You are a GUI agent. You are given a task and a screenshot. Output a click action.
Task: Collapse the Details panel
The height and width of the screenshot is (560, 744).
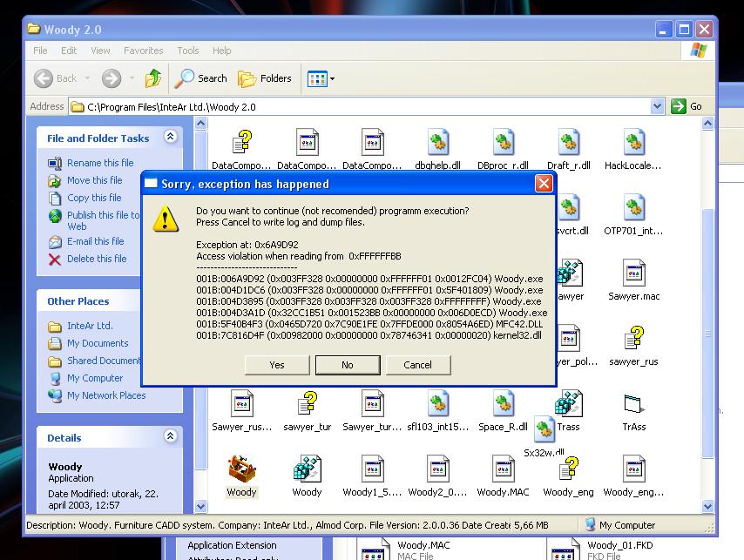(171, 435)
